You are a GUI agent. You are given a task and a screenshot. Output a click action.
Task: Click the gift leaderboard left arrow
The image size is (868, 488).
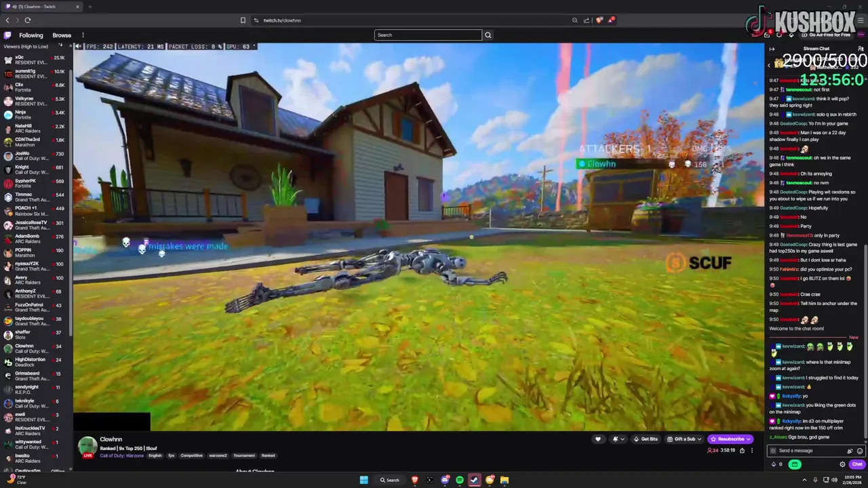point(770,65)
